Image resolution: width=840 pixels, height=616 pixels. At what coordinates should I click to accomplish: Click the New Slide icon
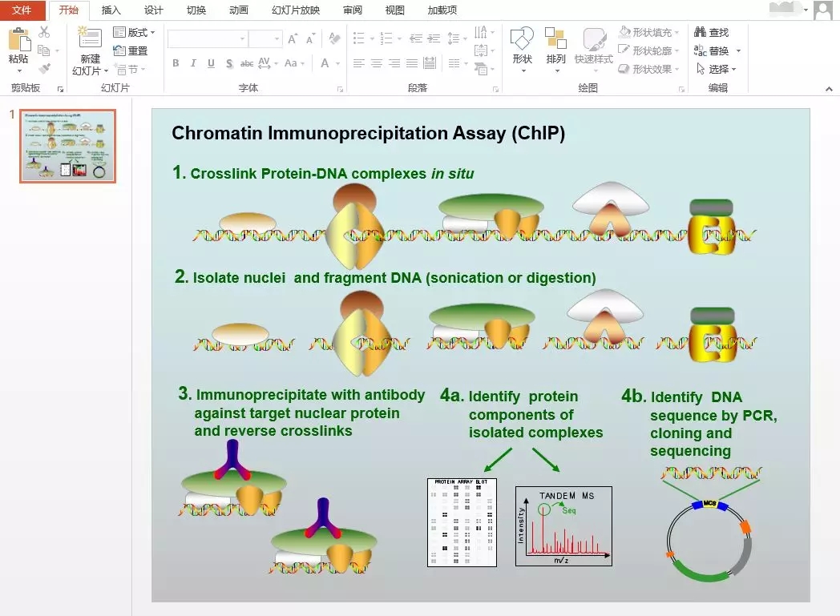(x=89, y=38)
